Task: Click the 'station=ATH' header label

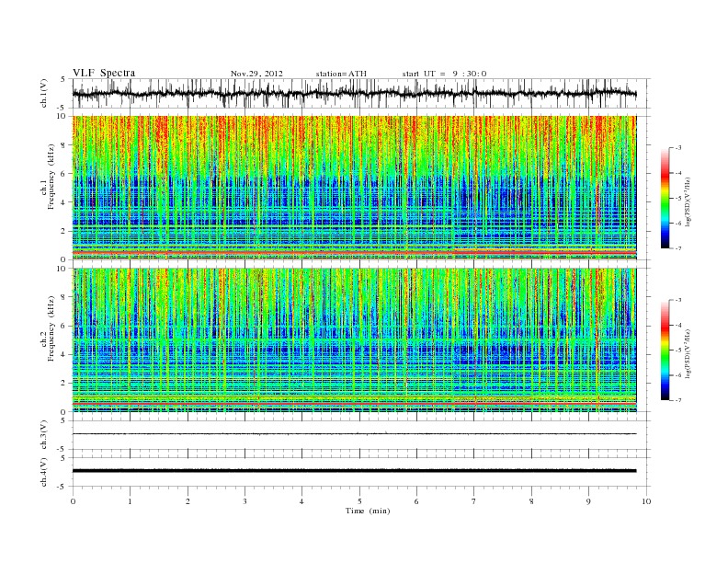Action: (341, 74)
